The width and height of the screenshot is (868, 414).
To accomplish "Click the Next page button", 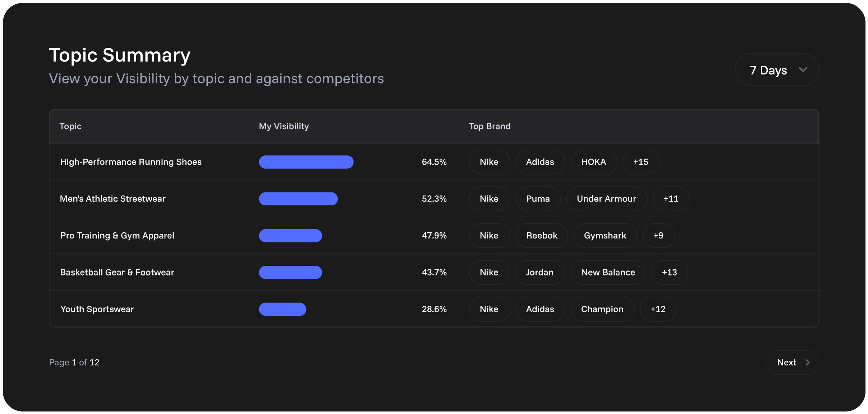I will tap(792, 362).
